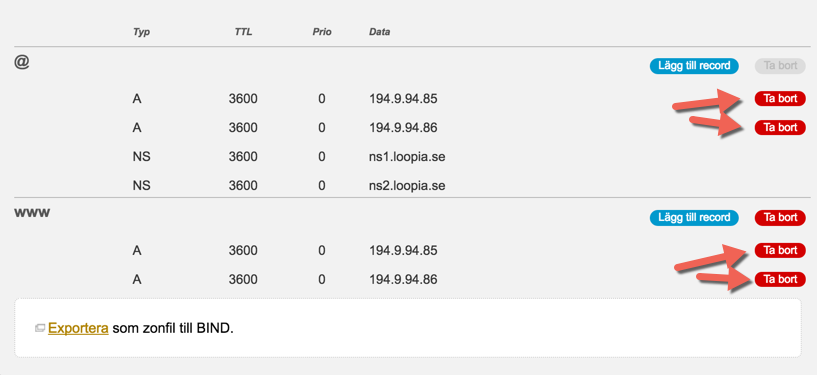Open the Exportera zone file link

(78, 329)
